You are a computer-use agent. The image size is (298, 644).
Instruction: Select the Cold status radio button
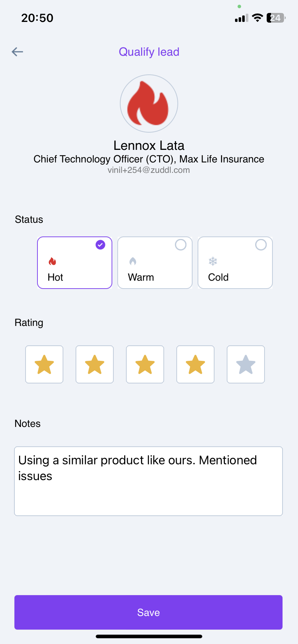[261, 245]
